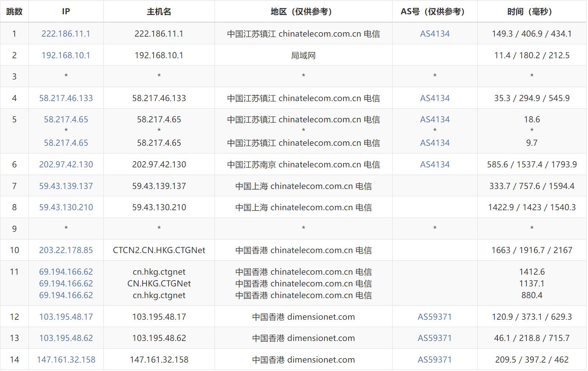
Task: Select region 中国江苏南京 chinatelecom.com.cn 电信
Action: click(304, 164)
